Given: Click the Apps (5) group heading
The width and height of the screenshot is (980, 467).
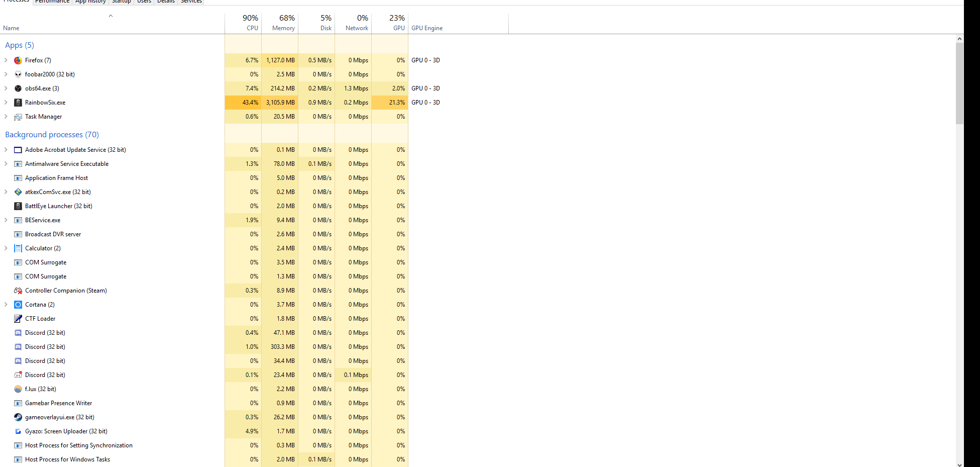Looking at the screenshot, I should click(20, 45).
